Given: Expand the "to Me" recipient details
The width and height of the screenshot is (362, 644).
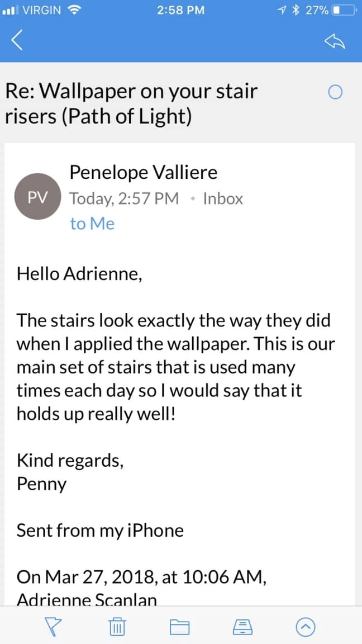Looking at the screenshot, I should pyautogui.click(x=92, y=224).
